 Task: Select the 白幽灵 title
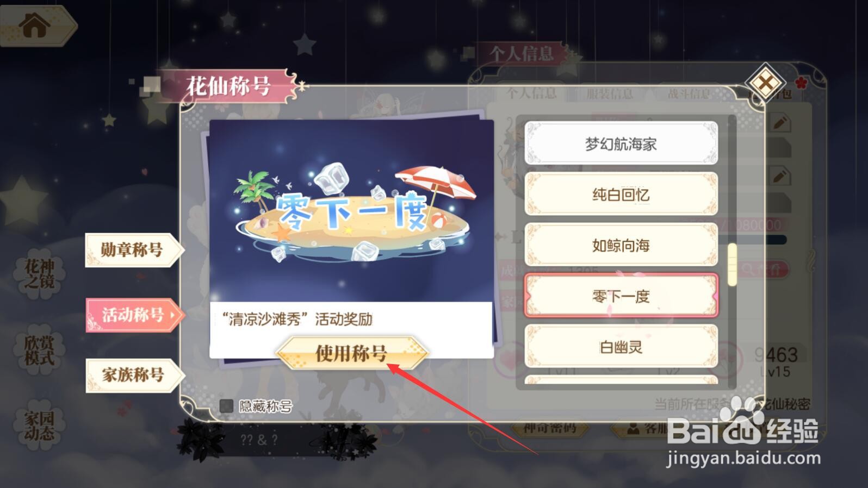tap(621, 347)
